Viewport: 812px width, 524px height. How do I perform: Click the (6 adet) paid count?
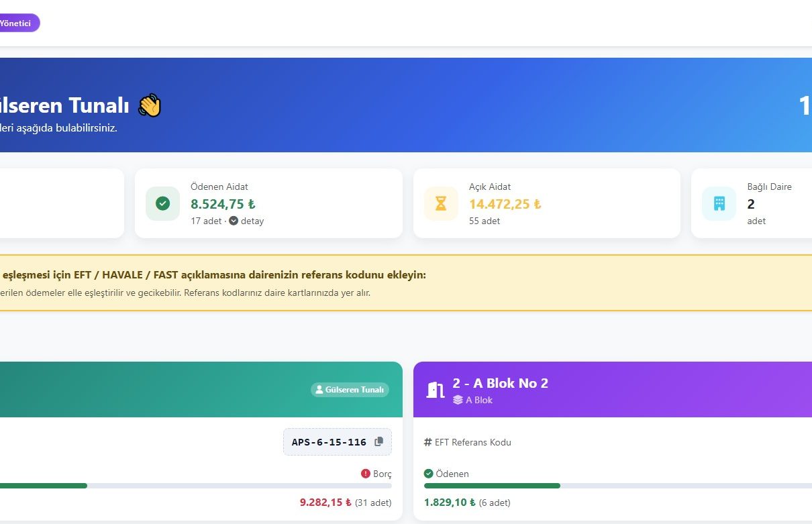(x=495, y=503)
